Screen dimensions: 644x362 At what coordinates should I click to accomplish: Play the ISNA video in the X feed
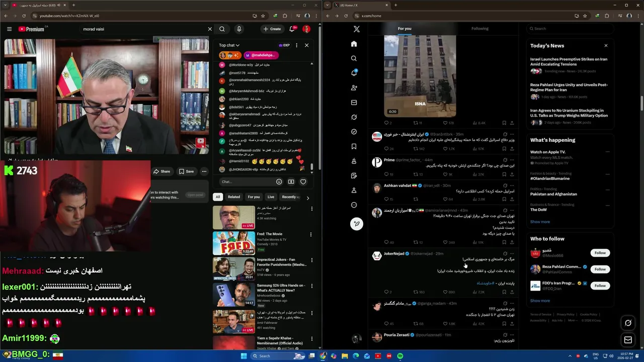pos(420,75)
